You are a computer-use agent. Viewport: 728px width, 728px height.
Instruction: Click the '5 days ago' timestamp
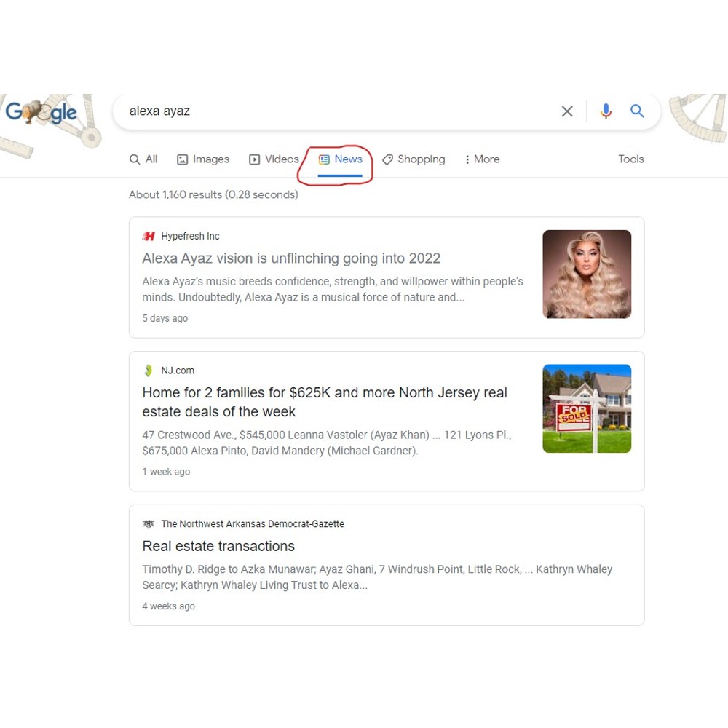(x=165, y=319)
